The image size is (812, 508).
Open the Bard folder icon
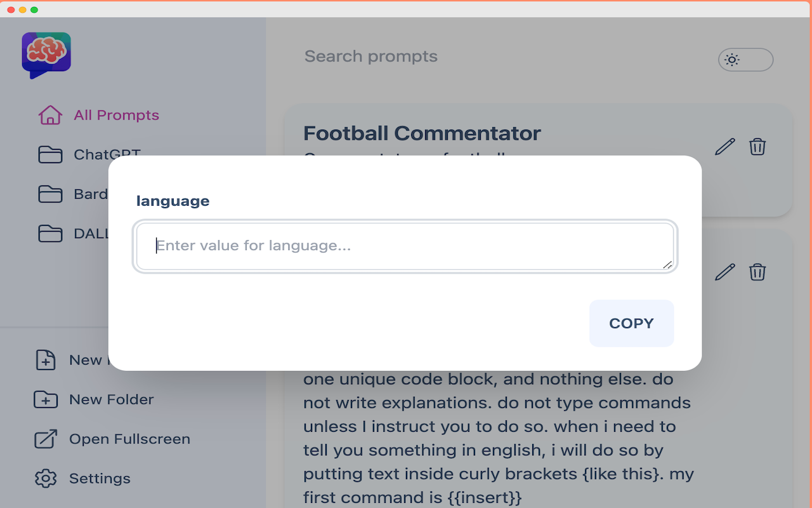[50, 194]
